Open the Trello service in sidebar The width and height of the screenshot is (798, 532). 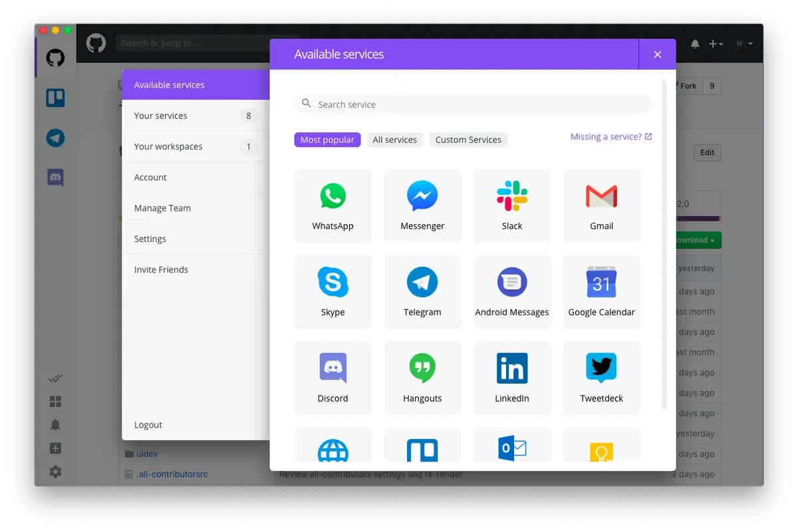point(55,98)
